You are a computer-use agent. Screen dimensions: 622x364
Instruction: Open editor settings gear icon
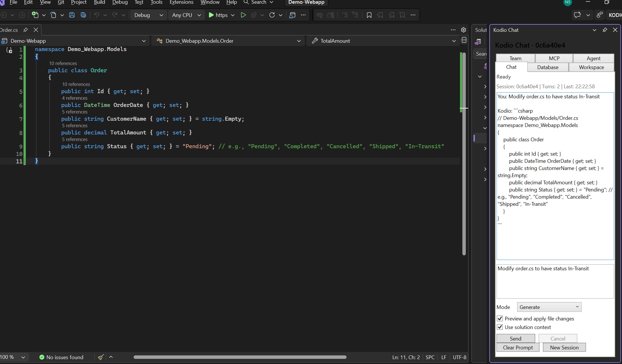463,30
